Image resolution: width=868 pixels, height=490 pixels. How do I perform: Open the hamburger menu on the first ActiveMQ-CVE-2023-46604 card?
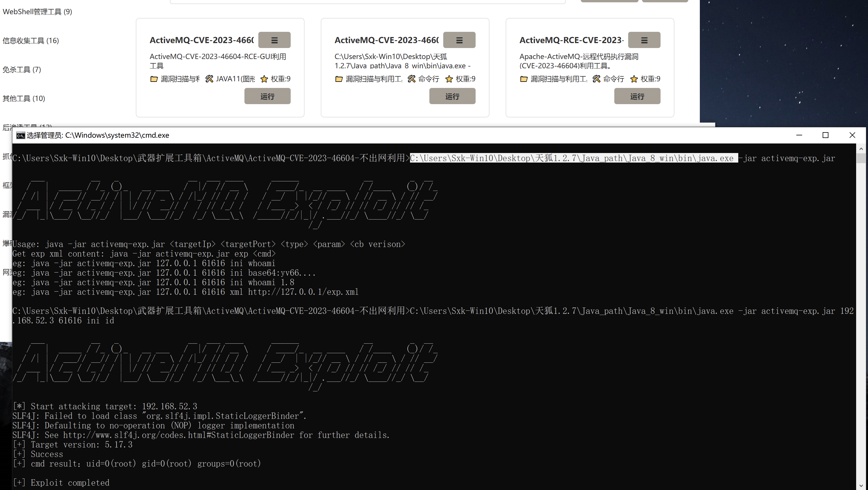click(274, 40)
